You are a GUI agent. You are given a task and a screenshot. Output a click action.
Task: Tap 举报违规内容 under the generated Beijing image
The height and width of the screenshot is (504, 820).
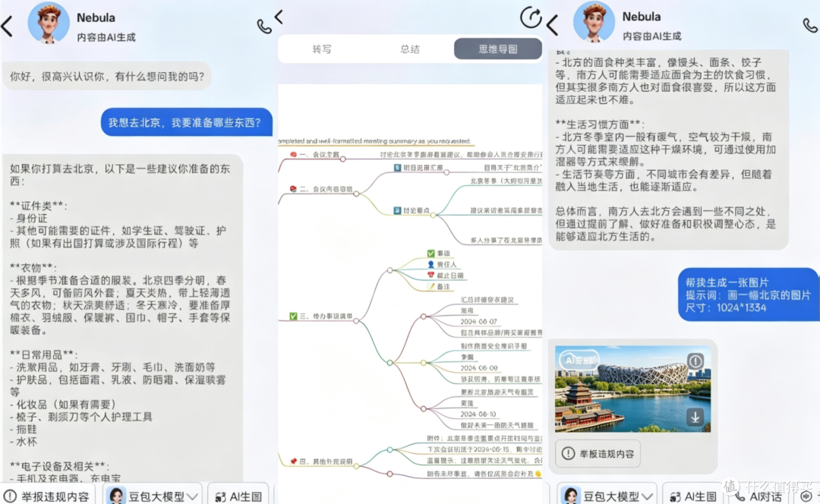tap(598, 453)
